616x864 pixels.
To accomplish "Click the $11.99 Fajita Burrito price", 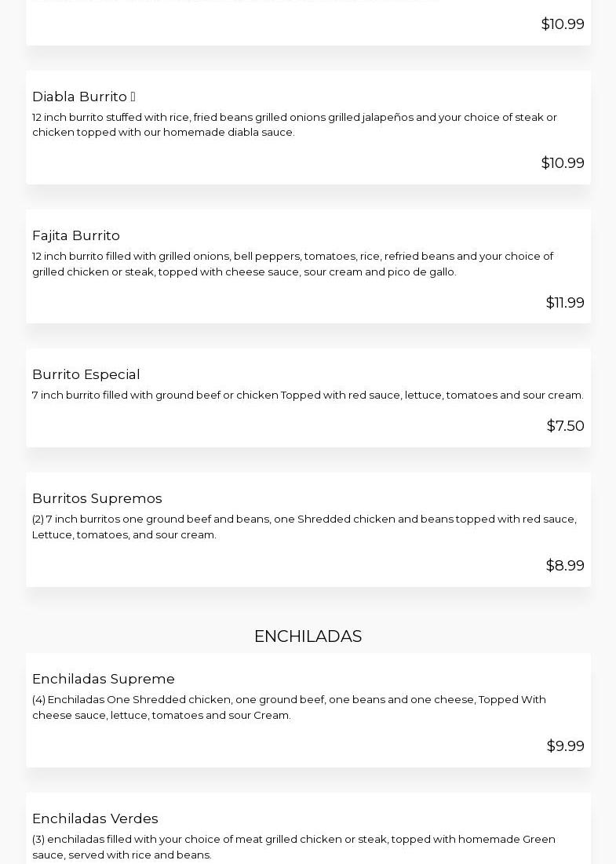I will coord(564,303).
